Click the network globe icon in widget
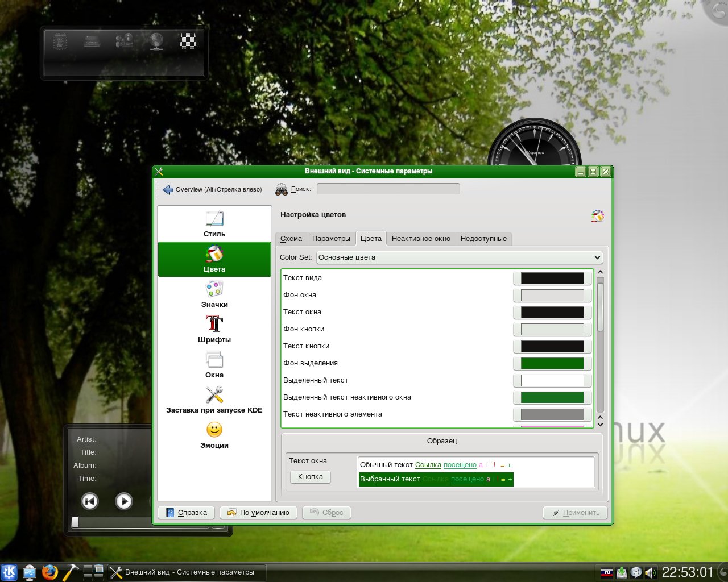This screenshot has width=728, height=582. (x=156, y=41)
